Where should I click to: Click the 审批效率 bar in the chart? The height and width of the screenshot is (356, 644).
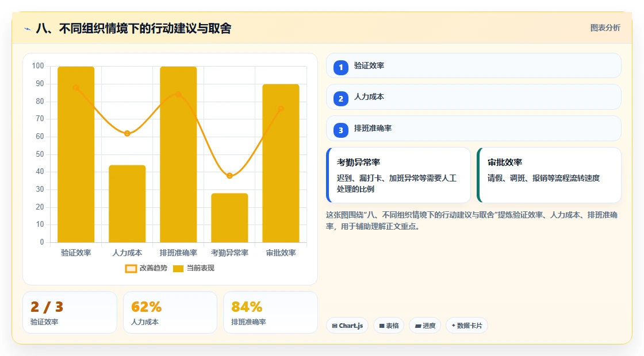281,163
